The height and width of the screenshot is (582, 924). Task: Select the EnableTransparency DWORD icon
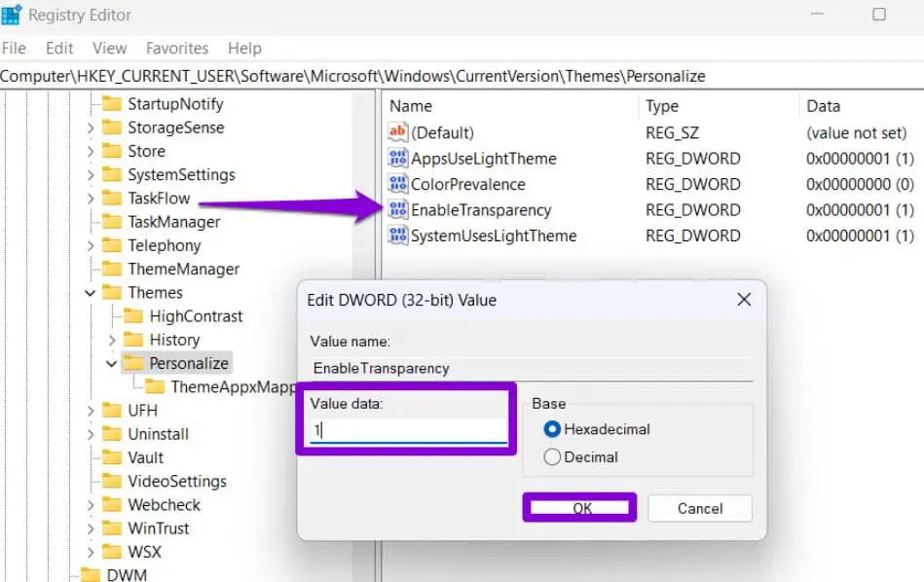click(398, 209)
